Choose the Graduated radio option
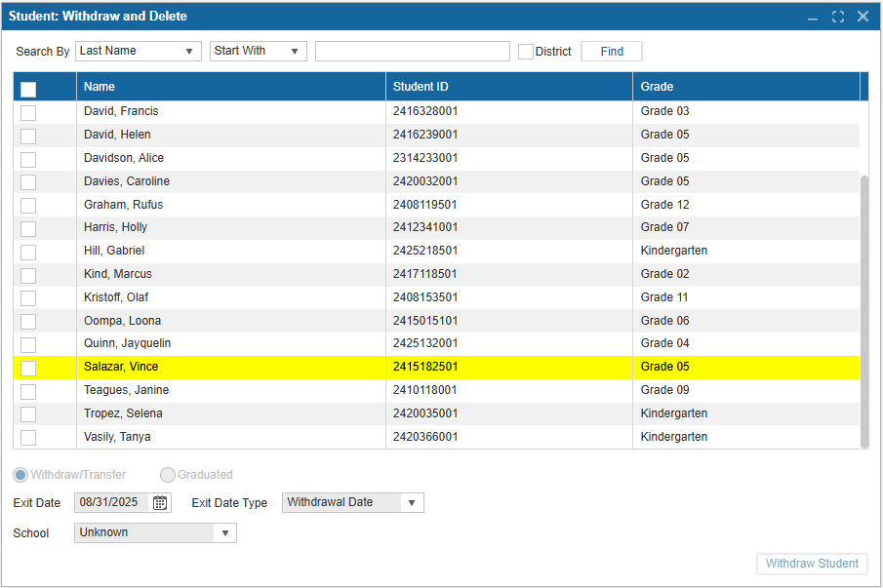The width and height of the screenshot is (883, 588). pyautogui.click(x=168, y=475)
